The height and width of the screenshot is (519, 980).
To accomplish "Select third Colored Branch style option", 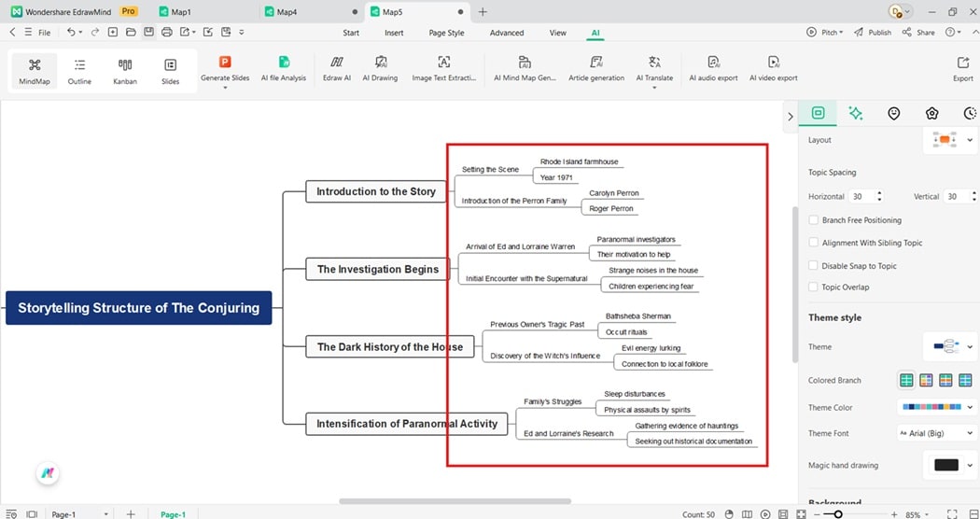I will coord(945,380).
